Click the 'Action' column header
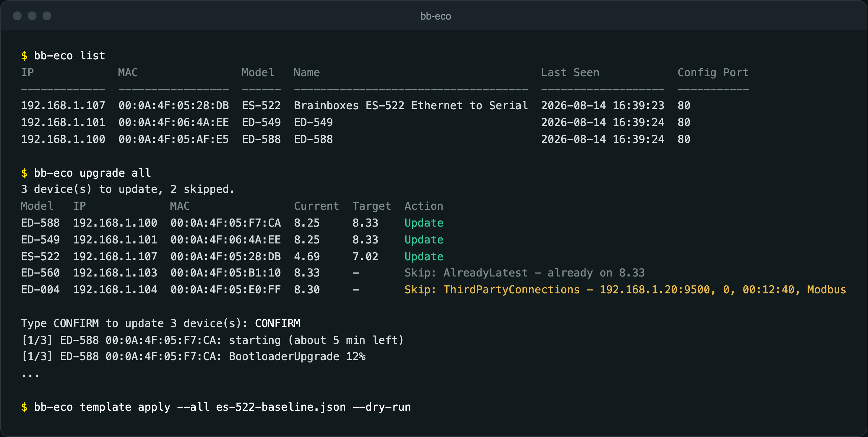This screenshot has height=437, width=868. (424, 206)
